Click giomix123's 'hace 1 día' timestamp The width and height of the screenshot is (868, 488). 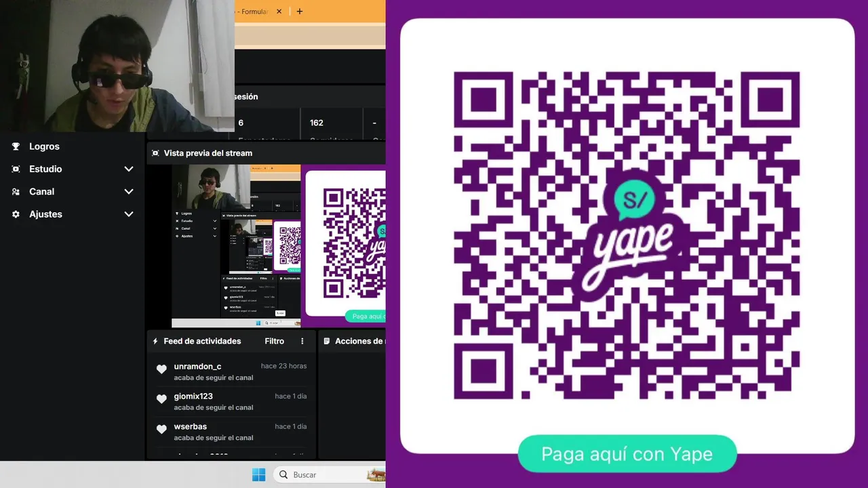coord(290,396)
